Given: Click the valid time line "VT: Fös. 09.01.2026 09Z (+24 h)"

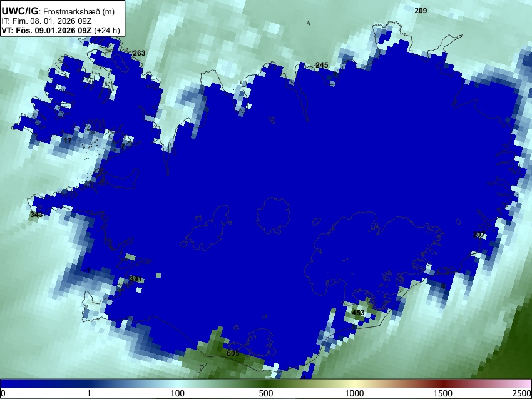Looking at the screenshot, I should pos(61,30).
